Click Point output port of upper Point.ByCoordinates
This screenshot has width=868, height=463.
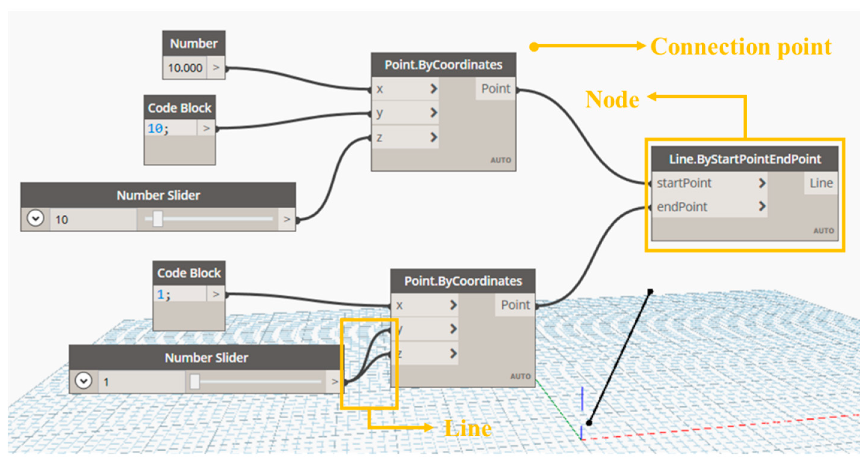[x=496, y=89]
